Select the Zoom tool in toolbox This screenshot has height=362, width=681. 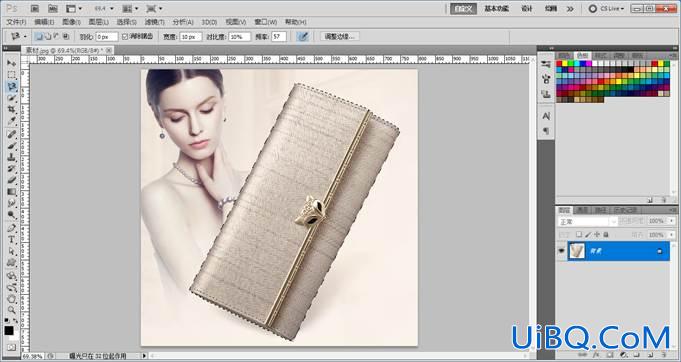(x=12, y=310)
